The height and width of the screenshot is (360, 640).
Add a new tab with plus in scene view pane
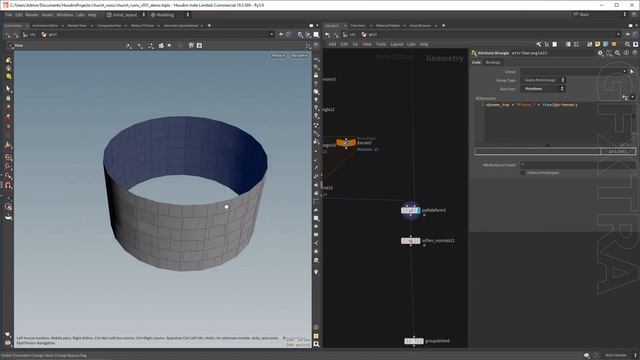[209, 25]
